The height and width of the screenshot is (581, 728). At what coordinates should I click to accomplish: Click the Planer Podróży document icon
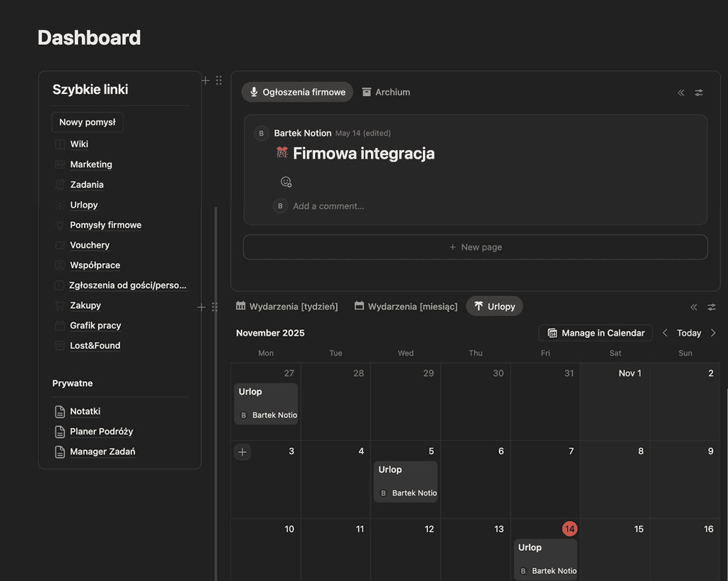pos(60,432)
